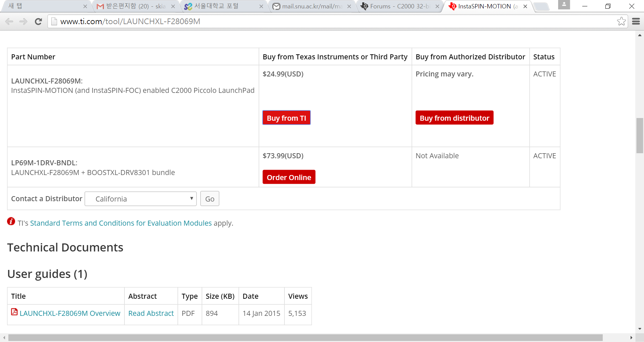Click the browser forward navigation arrow
The image size is (644, 342).
(23, 21)
